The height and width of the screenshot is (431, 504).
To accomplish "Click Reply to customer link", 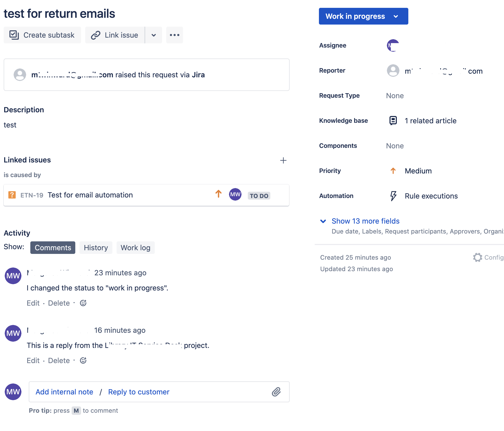I will [x=139, y=392].
